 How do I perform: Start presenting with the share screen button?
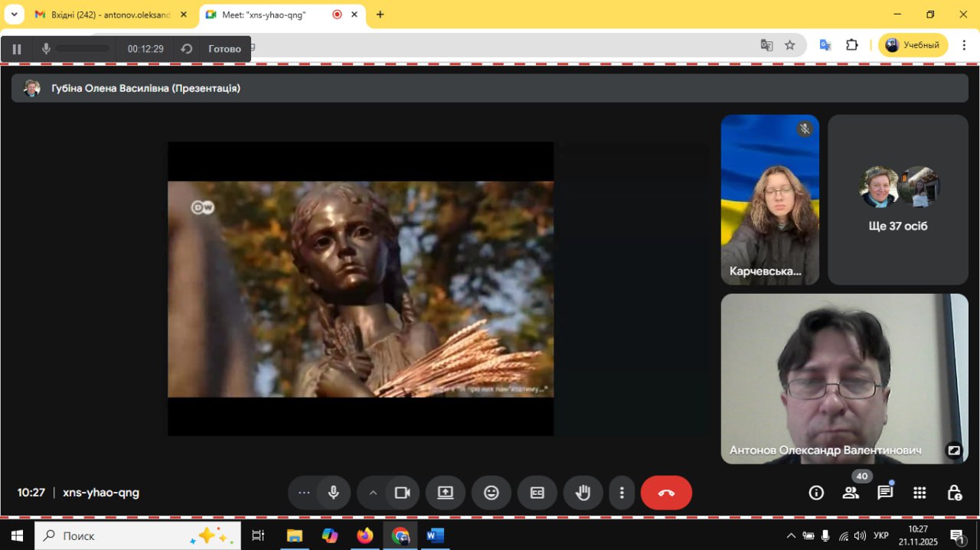click(446, 493)
